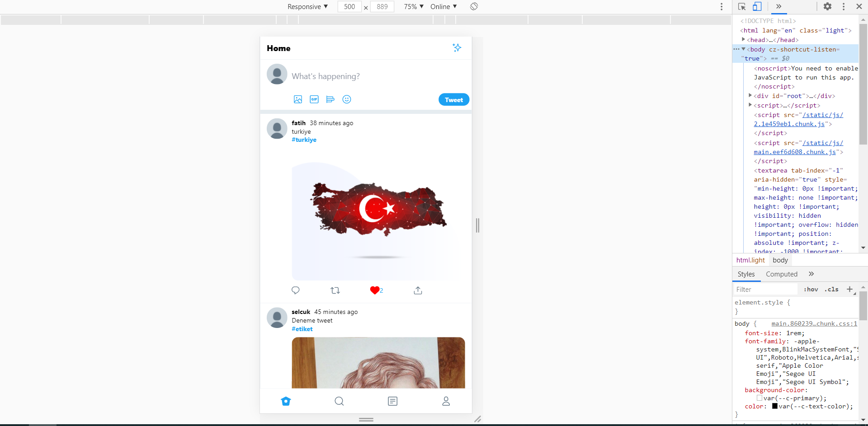Toggle the device toolbar in DevTools
Viewport: 868px width, 426px height.
[757, 6]
